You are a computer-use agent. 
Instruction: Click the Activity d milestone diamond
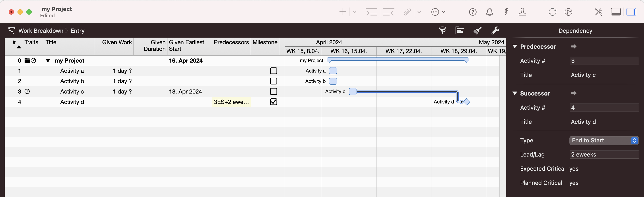tap(466, 102)
